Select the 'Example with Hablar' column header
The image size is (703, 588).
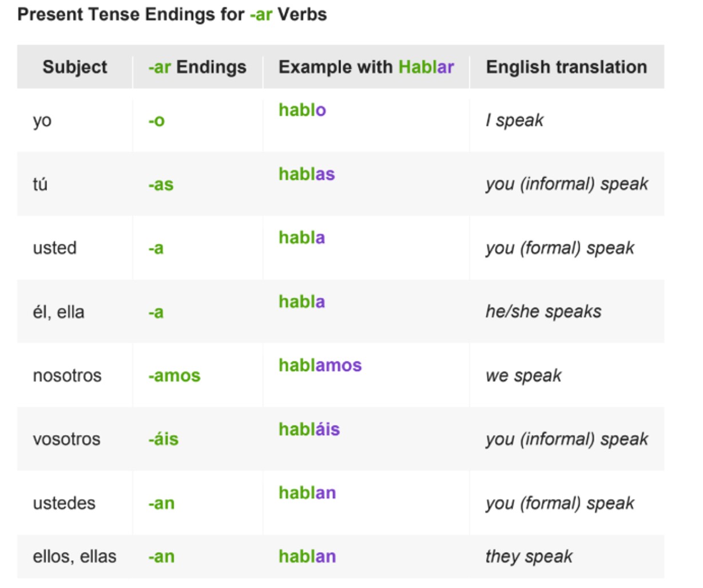point(366,67)
